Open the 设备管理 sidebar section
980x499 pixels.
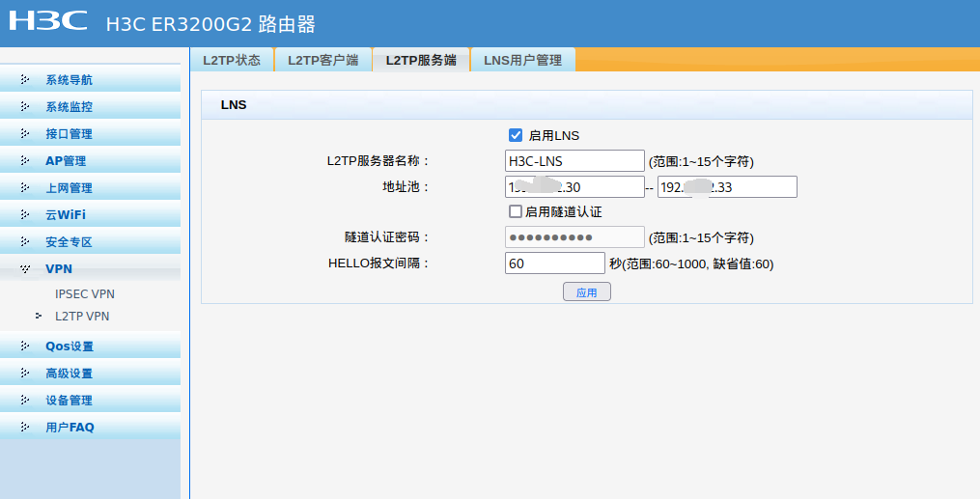tap(90, 400)
